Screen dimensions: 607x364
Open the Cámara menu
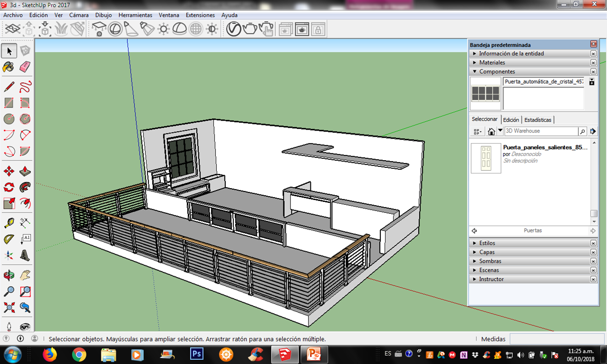79,15
